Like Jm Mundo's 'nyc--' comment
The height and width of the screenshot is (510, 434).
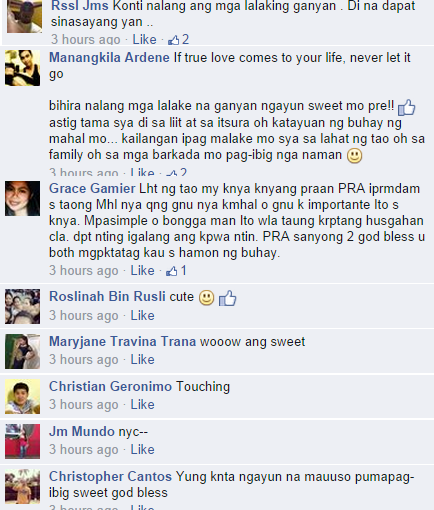pyautogui.click(x=142, y=450)
